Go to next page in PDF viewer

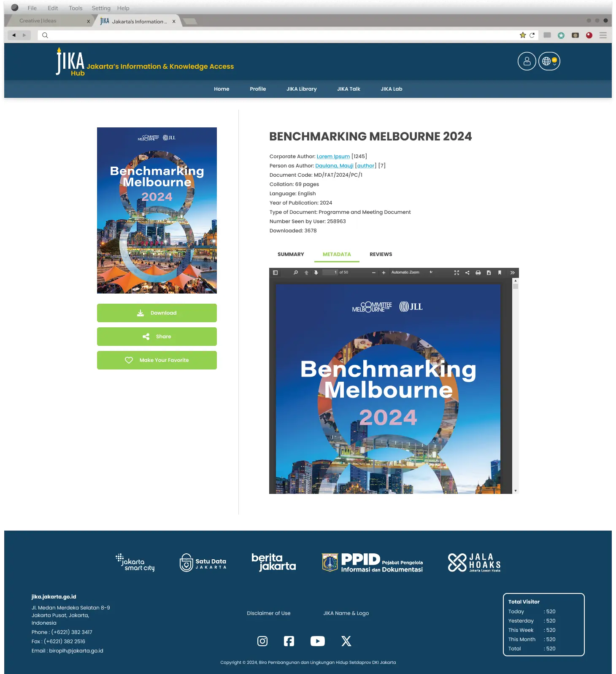tap(316, 272)
